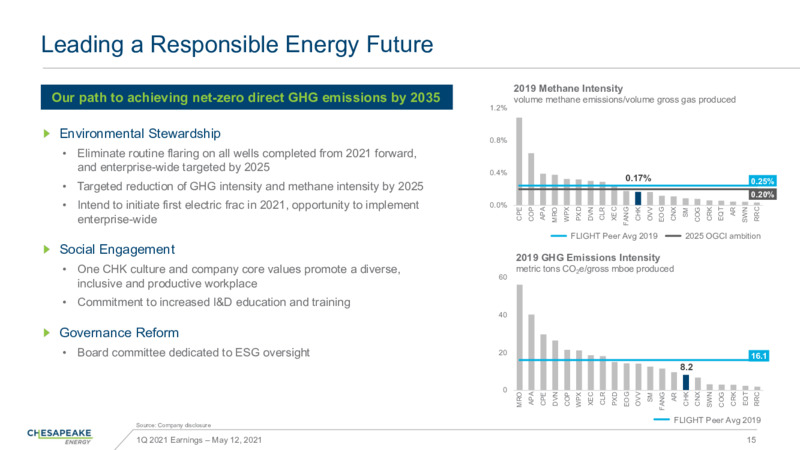800x450 pixels.
Task: Click the tallest MRO bar in GHG chart
Action: (x=520, y=337)
